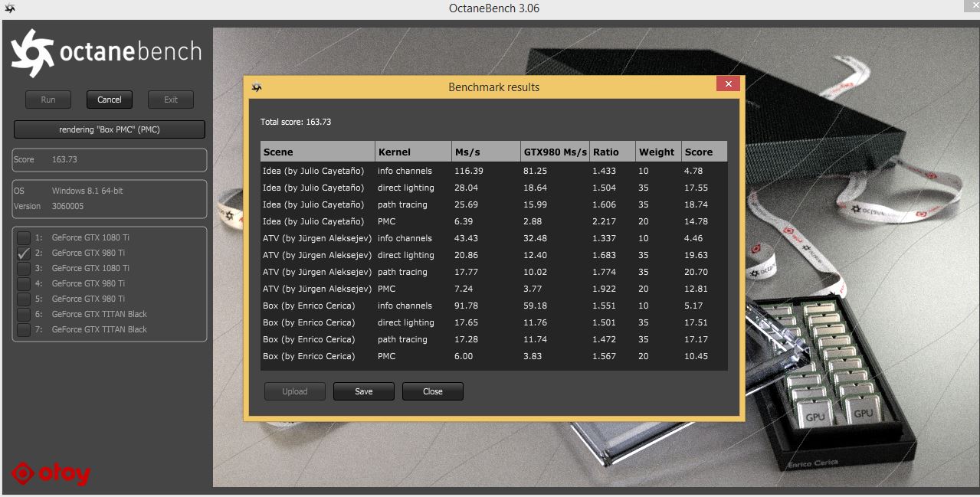980x497 pixels.
Task: Click the rendering "Box PMC" progress bar
Action: click(x=110, y=129)
